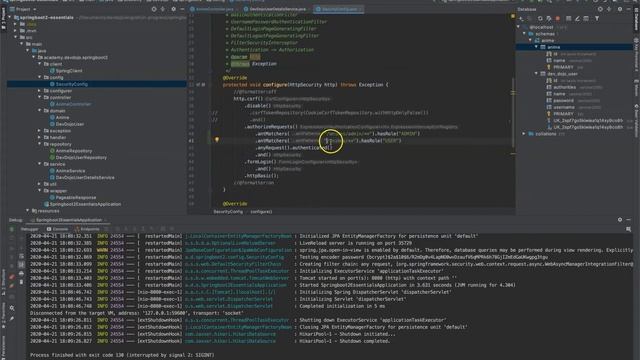Open AnimeService class in project tree
This screenshot has height=360, width=640.
[x=70, y=171]
